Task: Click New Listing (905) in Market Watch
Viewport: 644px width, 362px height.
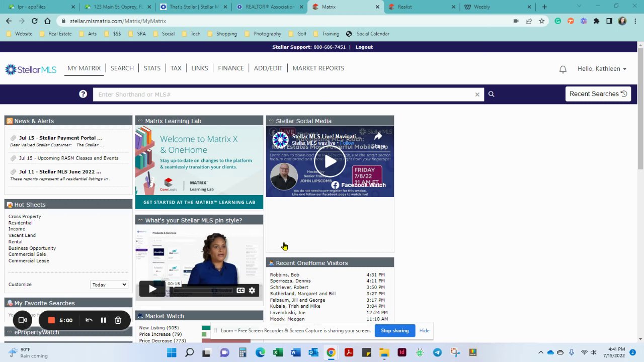Action: tap(158, 328)
